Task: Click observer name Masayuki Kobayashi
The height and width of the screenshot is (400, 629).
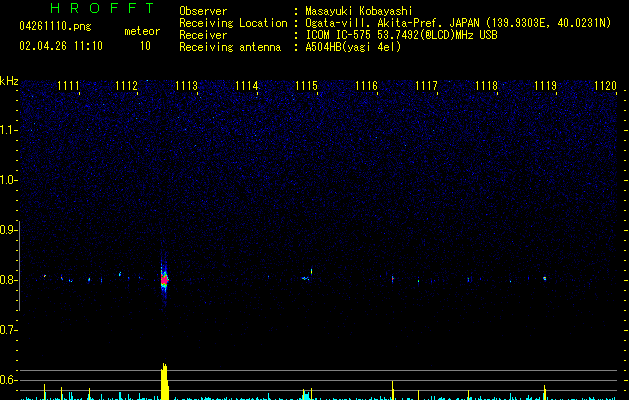Action: pos(359,11)
